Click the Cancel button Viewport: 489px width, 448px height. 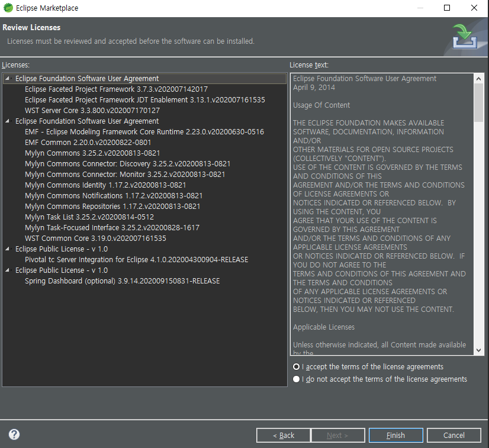[453, 435]
